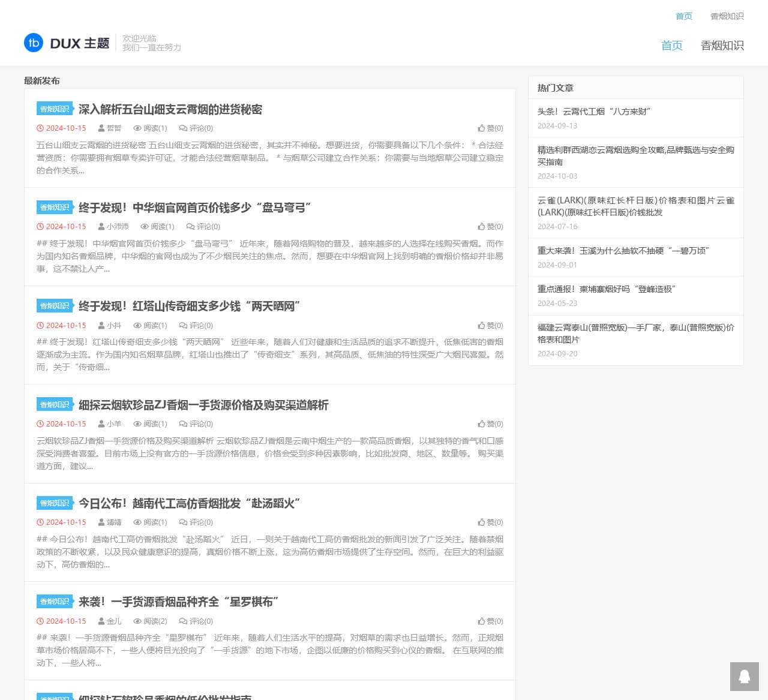Click the 热门文章 sidebar heading

(556, 88)
